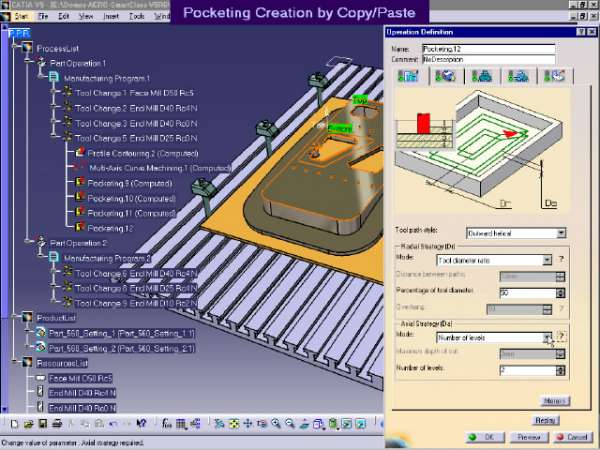
Task: Open the Quick view cube icon
Action: coord(318,424)
